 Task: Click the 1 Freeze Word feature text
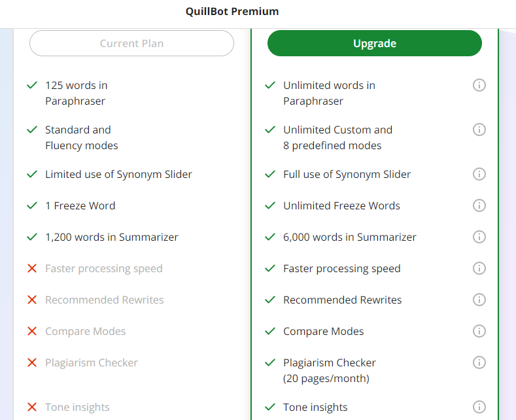[80, 205]
